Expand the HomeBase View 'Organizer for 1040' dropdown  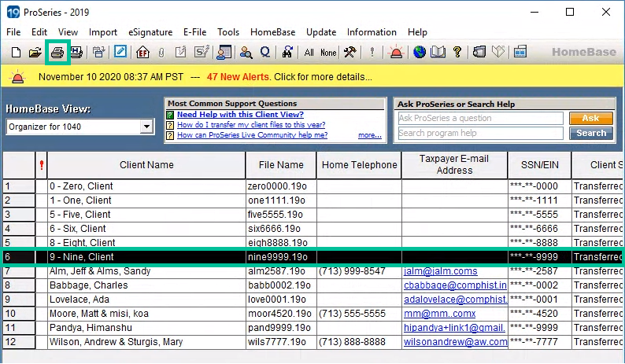146,127
